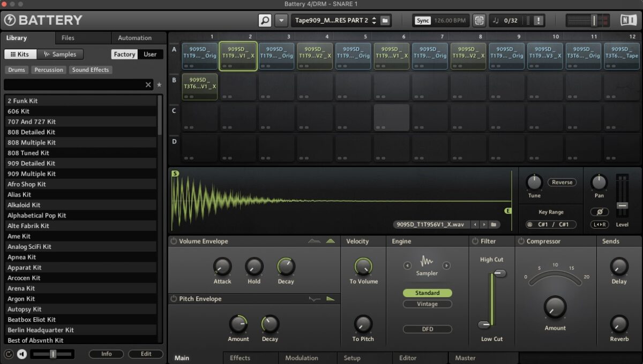Image resolution: width=643 pixels, height=364 pixels.
Task: Click the magnifier browser icon in header
Action: 265,20
